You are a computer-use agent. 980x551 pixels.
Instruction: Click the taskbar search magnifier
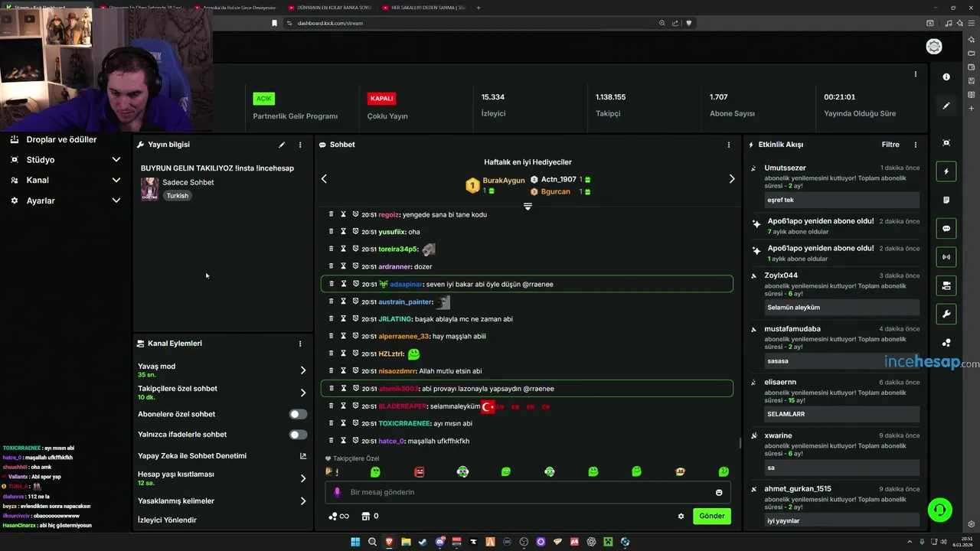(372, 542)
